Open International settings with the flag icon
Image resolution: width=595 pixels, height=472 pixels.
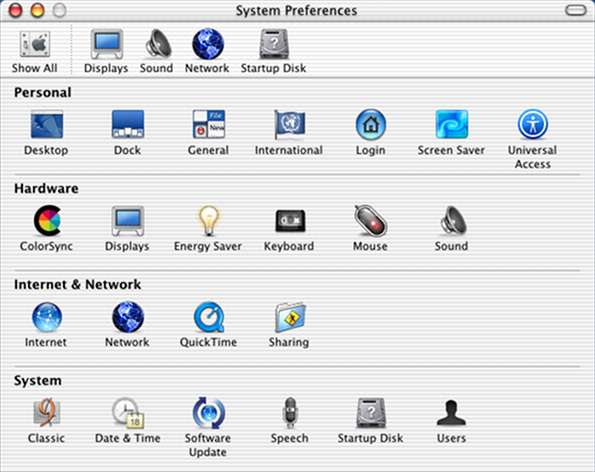290,124
